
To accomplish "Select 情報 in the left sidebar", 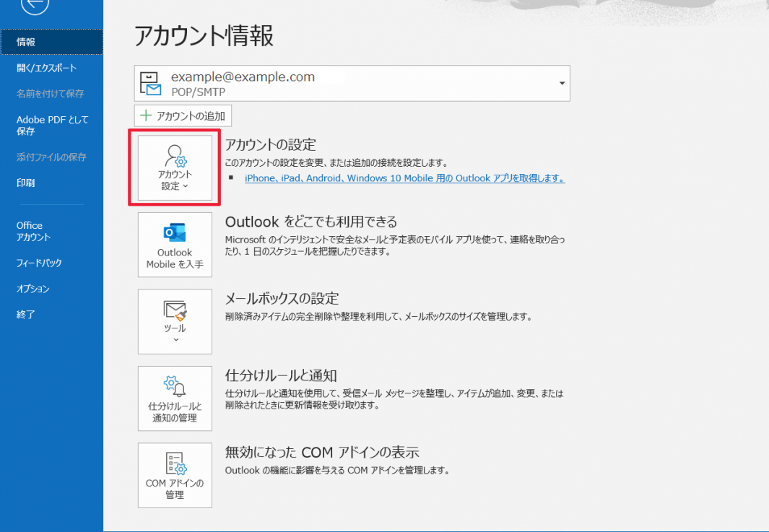I will (26, 42).
